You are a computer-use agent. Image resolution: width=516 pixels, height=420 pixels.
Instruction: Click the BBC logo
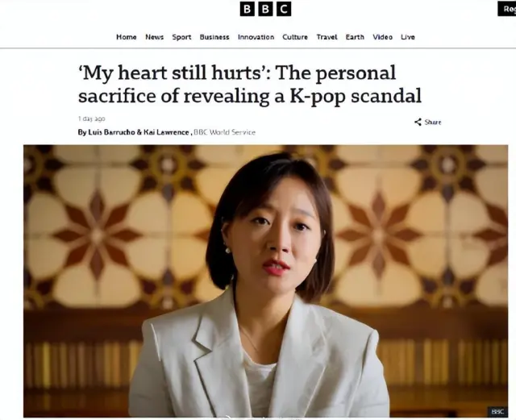pos(265,9)
